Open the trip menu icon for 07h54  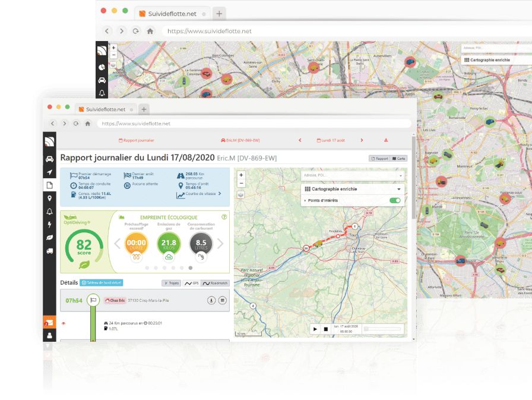coord(223,300)
